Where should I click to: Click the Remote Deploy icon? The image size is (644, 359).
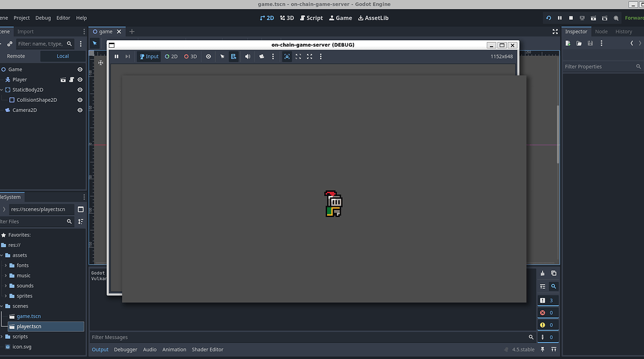(x=582, y=18)
